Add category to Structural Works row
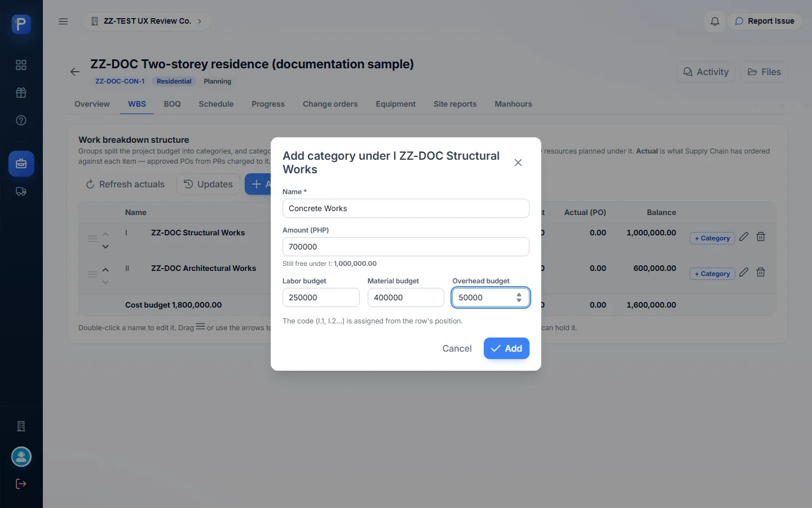 click(x=712, y=238)
